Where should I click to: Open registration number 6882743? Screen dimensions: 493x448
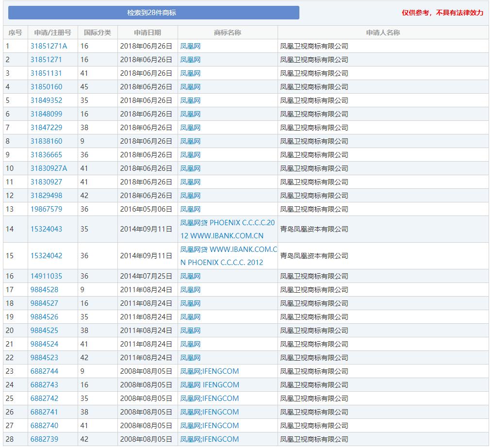(44, 385)
